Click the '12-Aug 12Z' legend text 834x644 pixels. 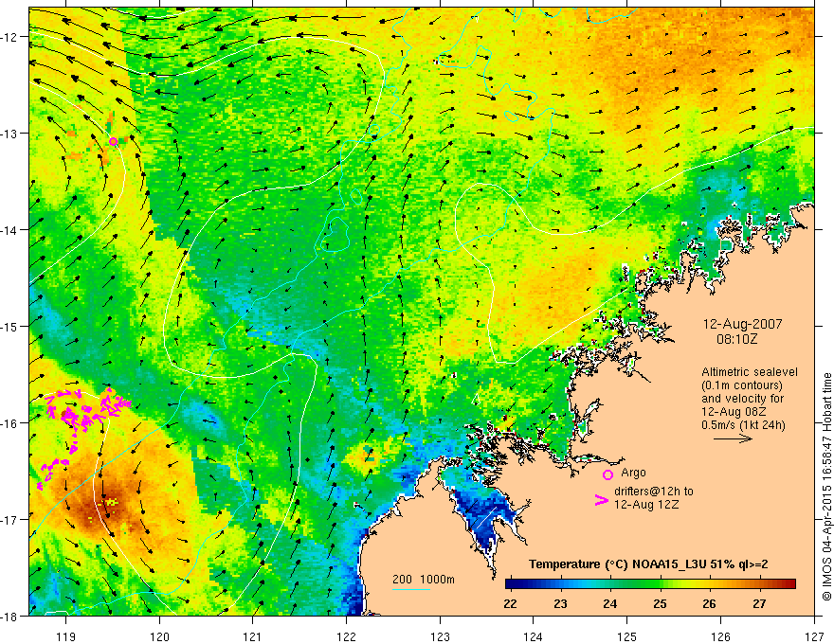coord(646,505)
